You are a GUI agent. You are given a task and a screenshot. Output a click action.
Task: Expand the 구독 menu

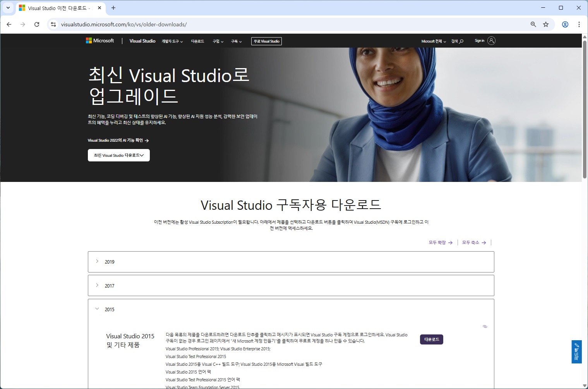(237, 41)
